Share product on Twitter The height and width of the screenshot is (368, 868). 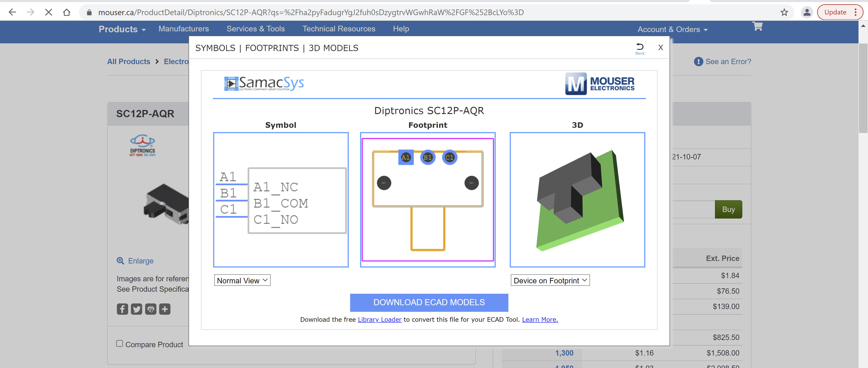(x=137, y=309)
